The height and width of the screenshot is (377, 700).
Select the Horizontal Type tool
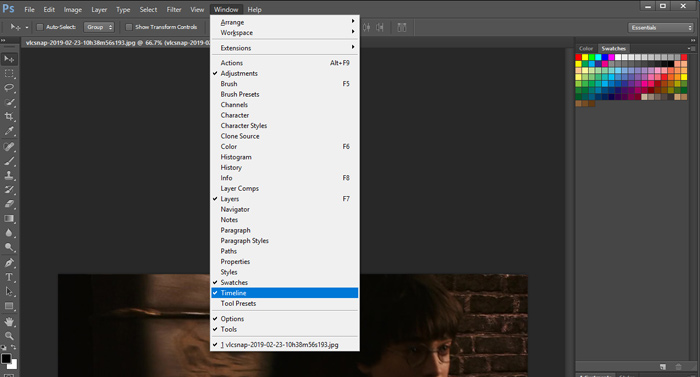click(x=9, y=277)
